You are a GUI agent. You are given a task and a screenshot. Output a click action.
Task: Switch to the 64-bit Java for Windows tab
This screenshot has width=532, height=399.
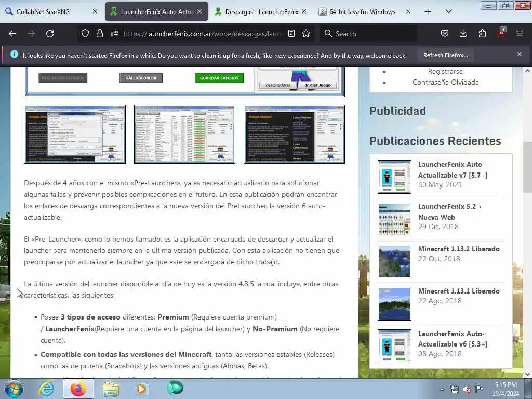pos(365,12)
